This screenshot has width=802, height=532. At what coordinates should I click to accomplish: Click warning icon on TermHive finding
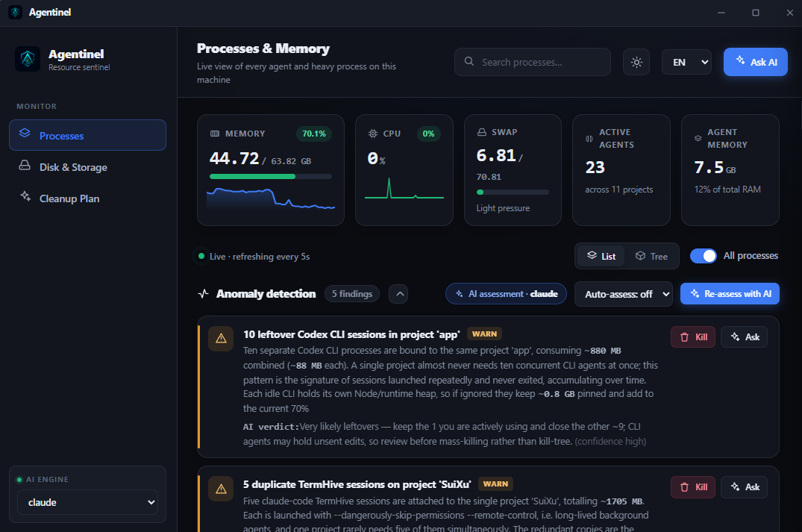pos(221,489)
